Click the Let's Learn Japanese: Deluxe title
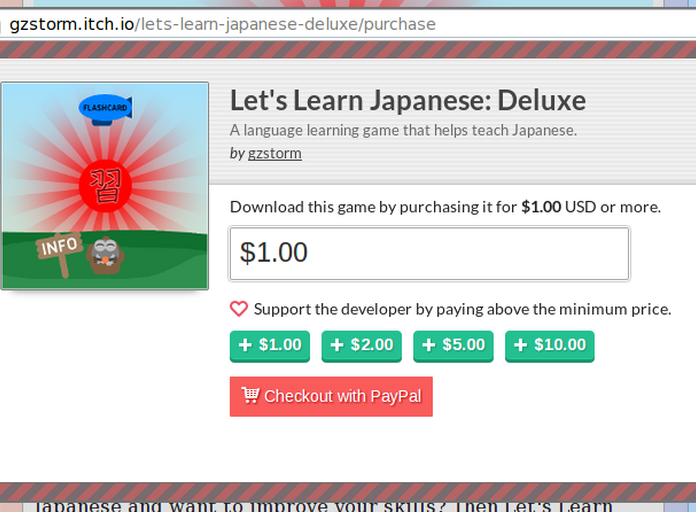Screen dimensions: 696x512 (408, 100)
